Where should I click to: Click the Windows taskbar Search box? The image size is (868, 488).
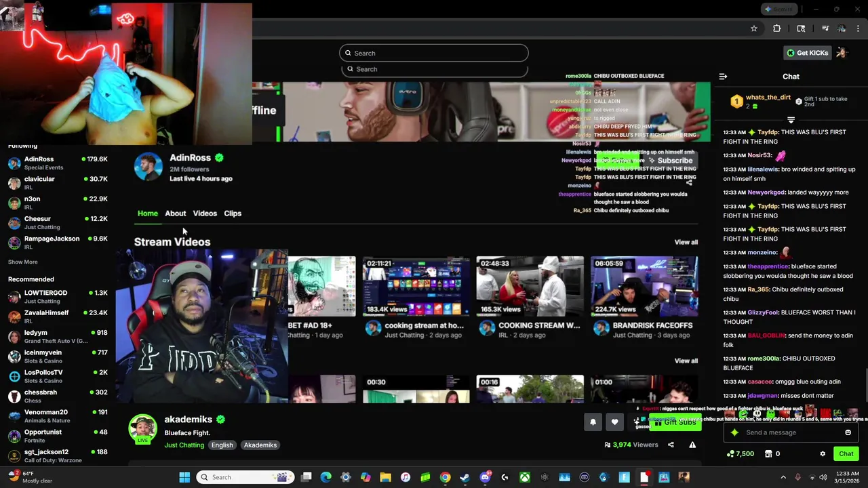[x=245, y=477]
